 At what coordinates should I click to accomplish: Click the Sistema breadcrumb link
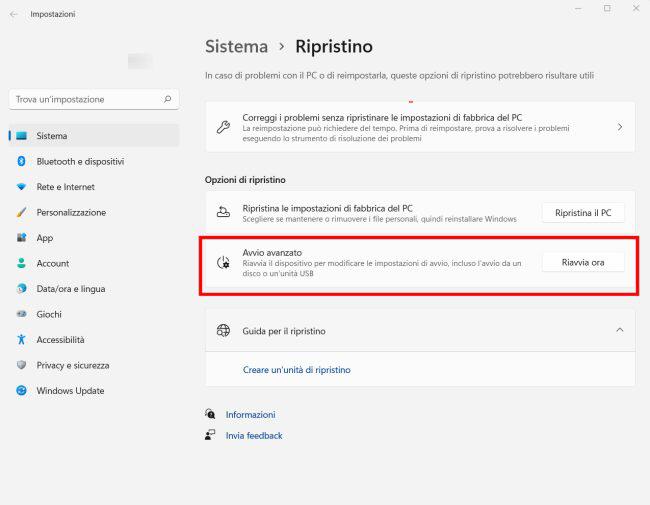tap(236, 46)
